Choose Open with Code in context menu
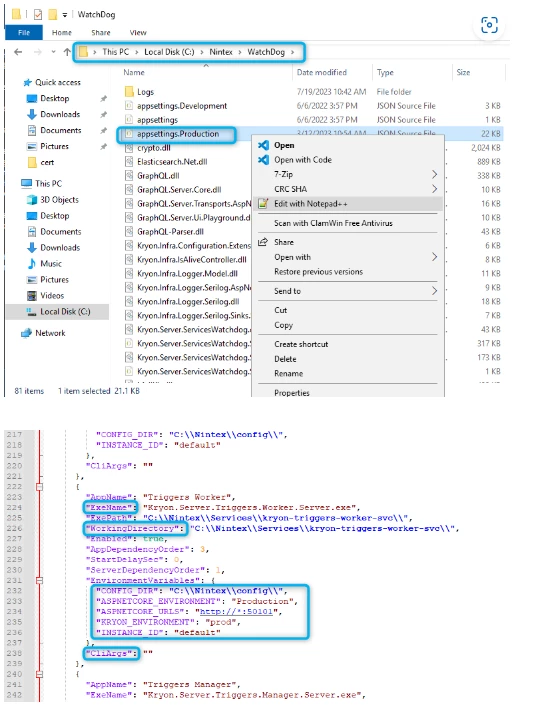Viewport: 551px width, 716px height. pos(303,160)
